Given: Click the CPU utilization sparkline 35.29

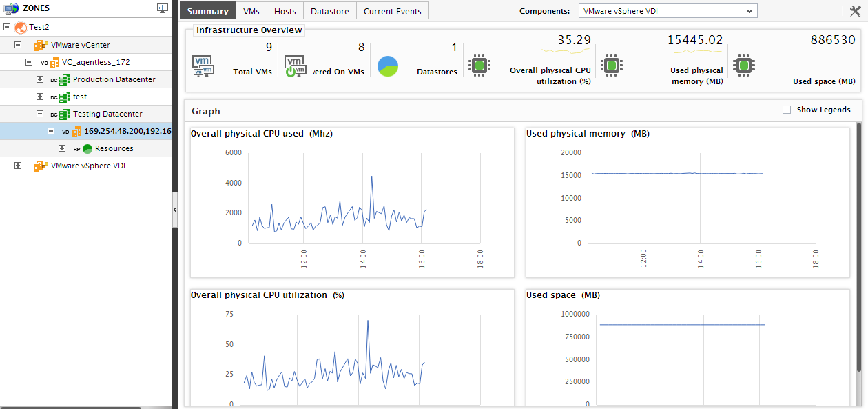Looking at the screenshot, I should coord(566,50).
